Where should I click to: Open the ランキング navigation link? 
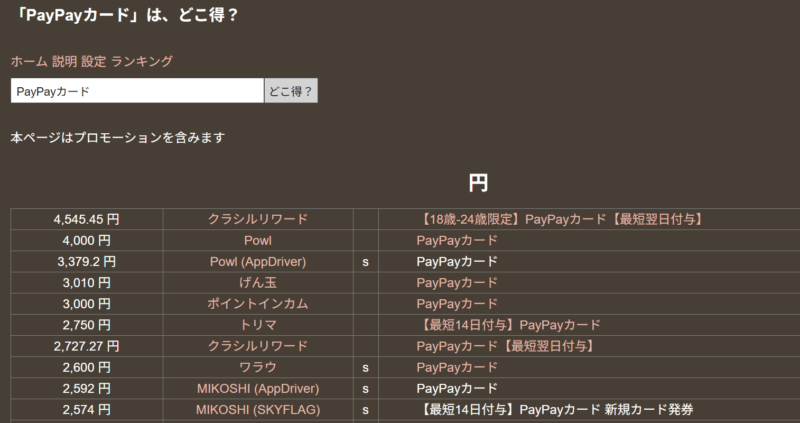[x=141, y=61]
